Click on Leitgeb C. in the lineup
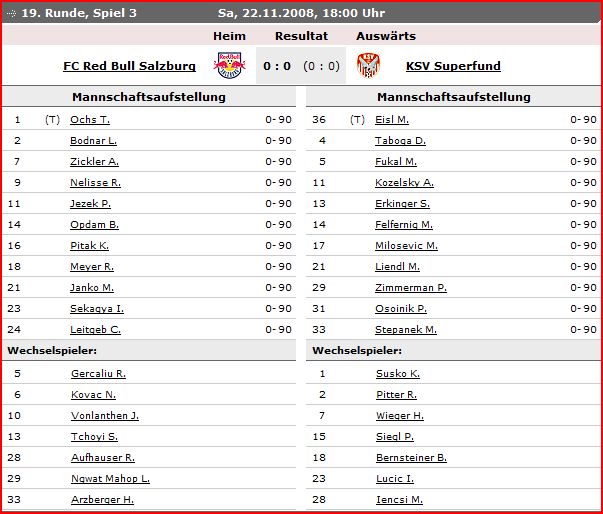The height and width of the screenshot is (514, 603). coord(95,329)
